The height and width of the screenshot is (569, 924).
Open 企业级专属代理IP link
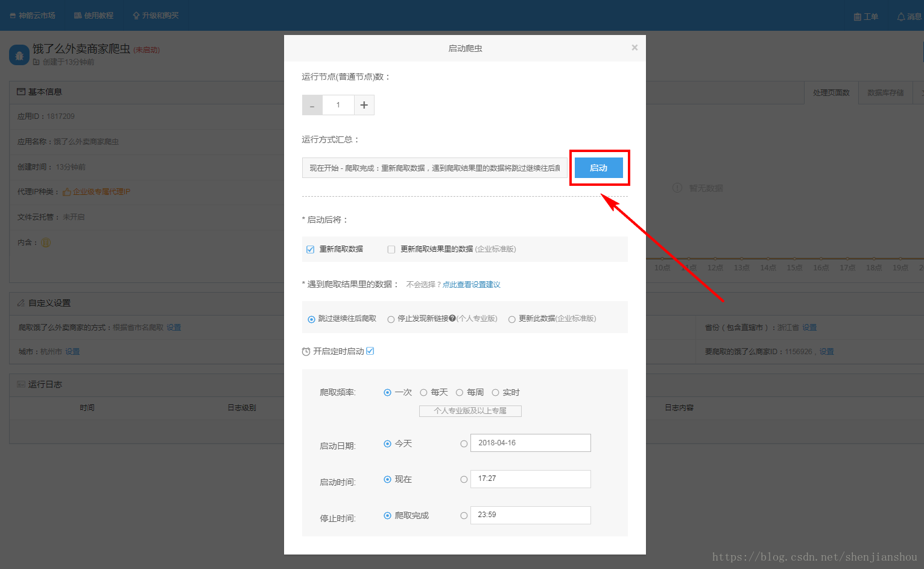[101, 192]
